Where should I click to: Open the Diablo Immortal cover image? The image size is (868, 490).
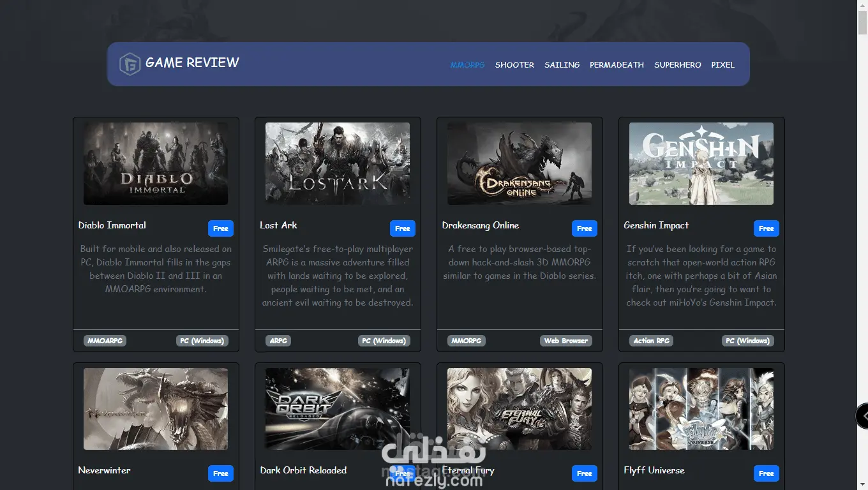coord(156,164)
